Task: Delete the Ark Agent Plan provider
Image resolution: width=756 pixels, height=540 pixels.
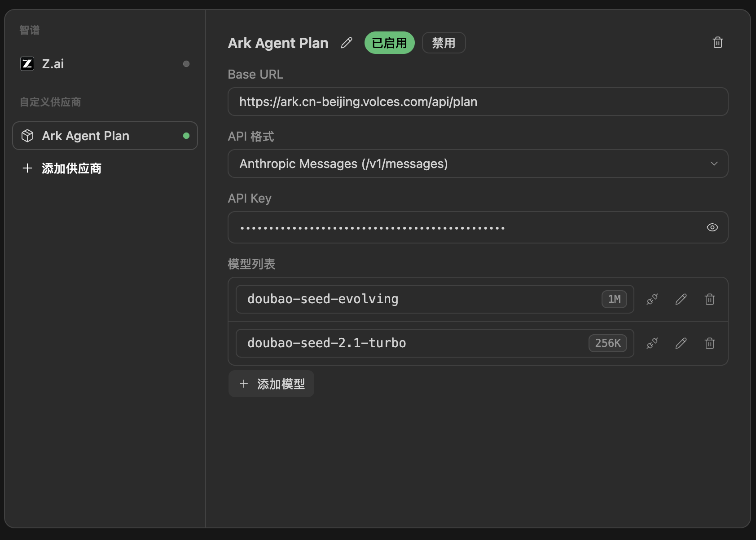Action: point(718,42)
